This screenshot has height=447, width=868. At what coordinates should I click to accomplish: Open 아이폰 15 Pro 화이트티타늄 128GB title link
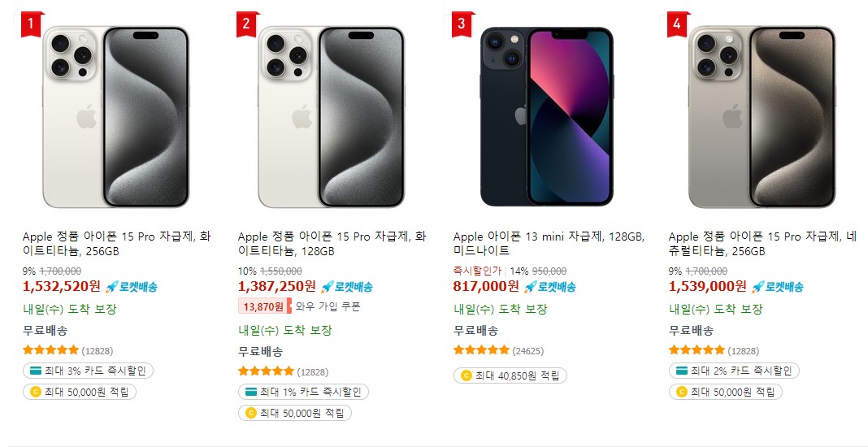(332, 244)
